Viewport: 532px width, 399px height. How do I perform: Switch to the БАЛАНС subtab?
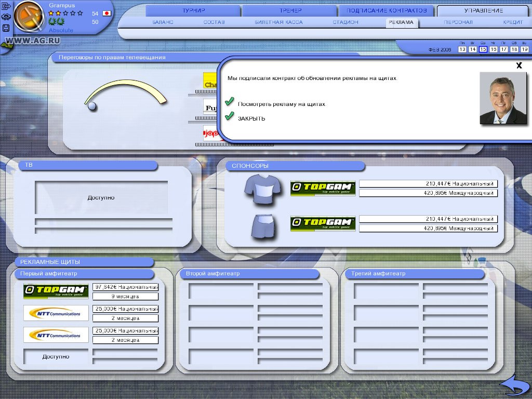point(163,22)
